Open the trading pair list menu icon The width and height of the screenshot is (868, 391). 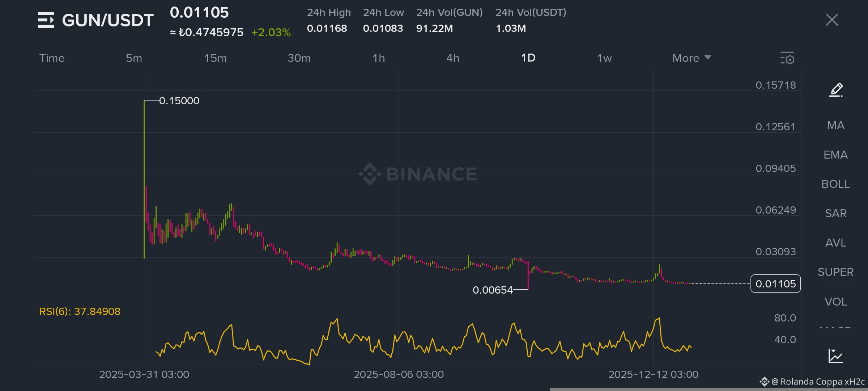click(46, 20)
